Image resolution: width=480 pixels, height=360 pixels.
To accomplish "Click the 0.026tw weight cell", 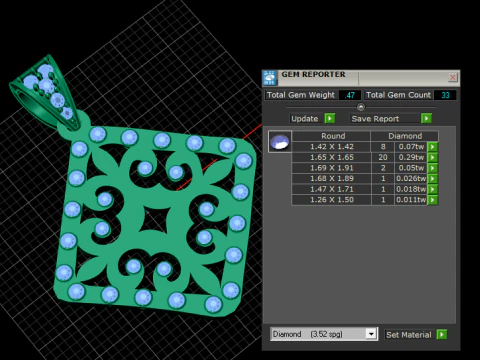I will pyautogui.click(x=411, y=179).
